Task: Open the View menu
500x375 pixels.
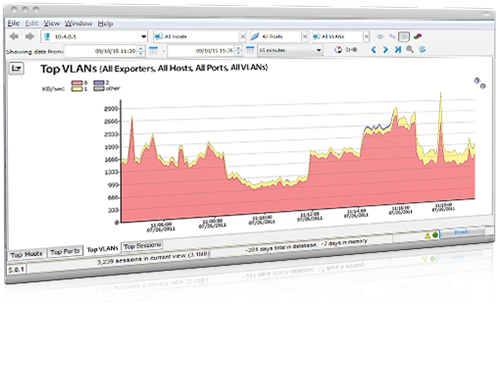Action: (52, 23)
